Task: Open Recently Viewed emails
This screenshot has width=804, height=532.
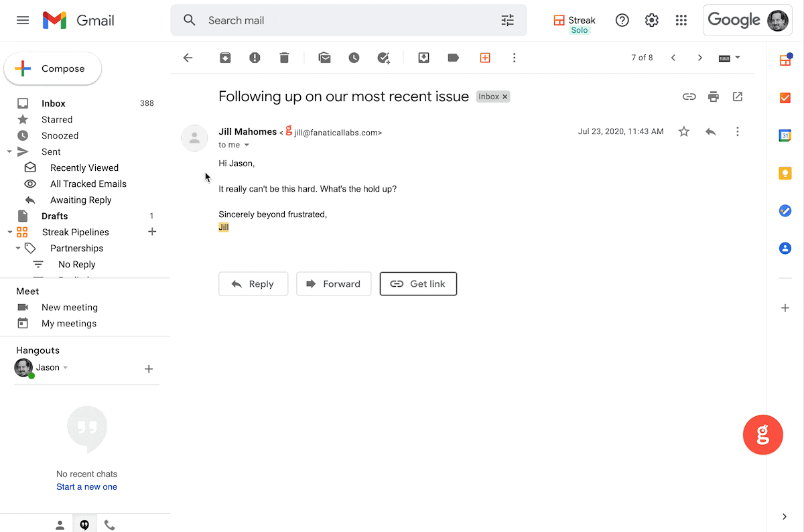Action: (84, 168)
